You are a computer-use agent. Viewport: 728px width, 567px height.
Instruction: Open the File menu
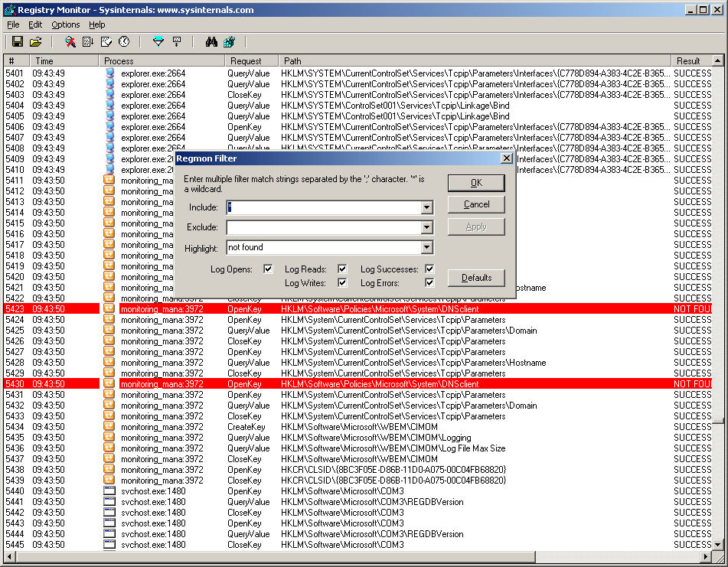[14, 24]
